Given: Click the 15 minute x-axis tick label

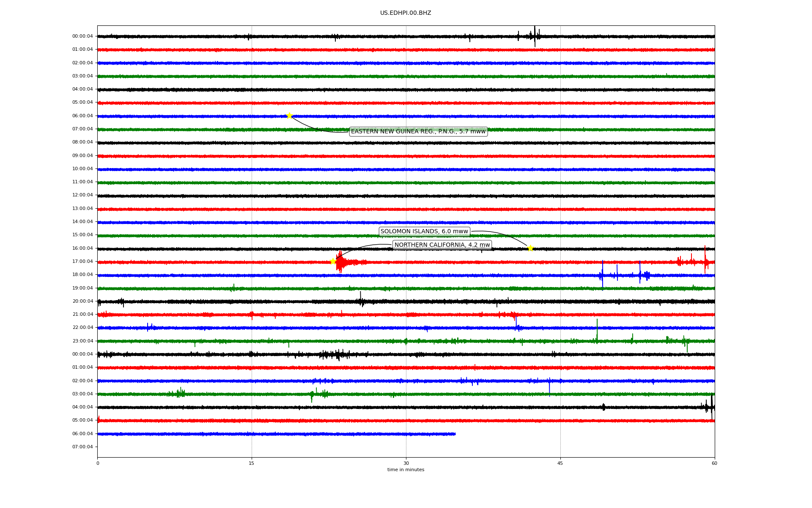Looking at the screenshot, I should (252, 463).
